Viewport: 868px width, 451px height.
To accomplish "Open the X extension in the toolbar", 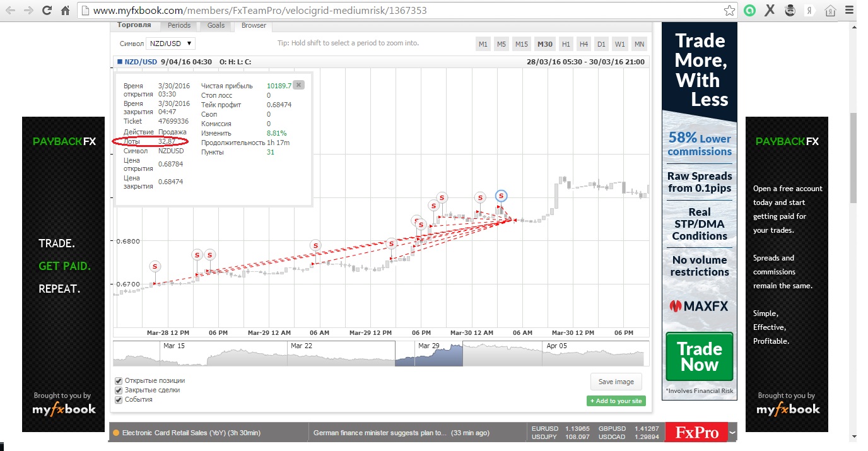I will (770, 11).
